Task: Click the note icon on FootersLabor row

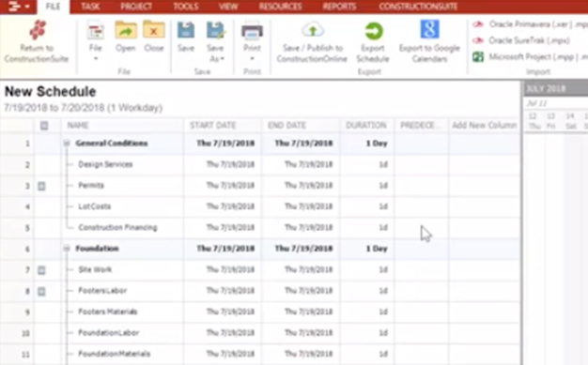Action: tap(41, 291)
